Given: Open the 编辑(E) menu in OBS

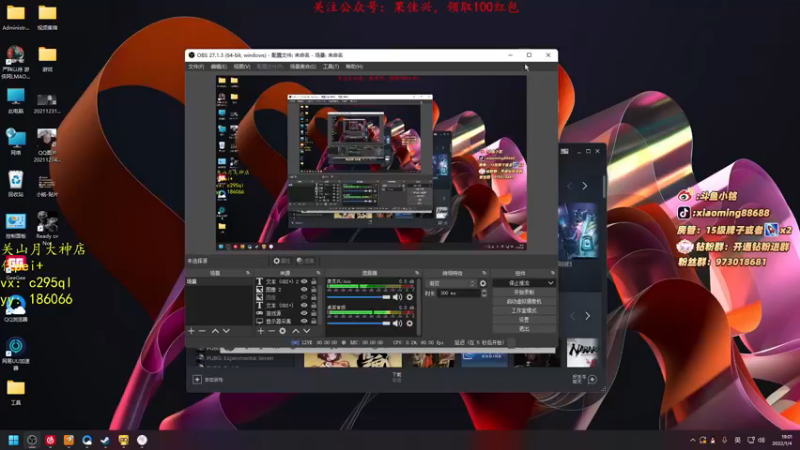Looking at the screenshot, I should click(x=219, y=66).
